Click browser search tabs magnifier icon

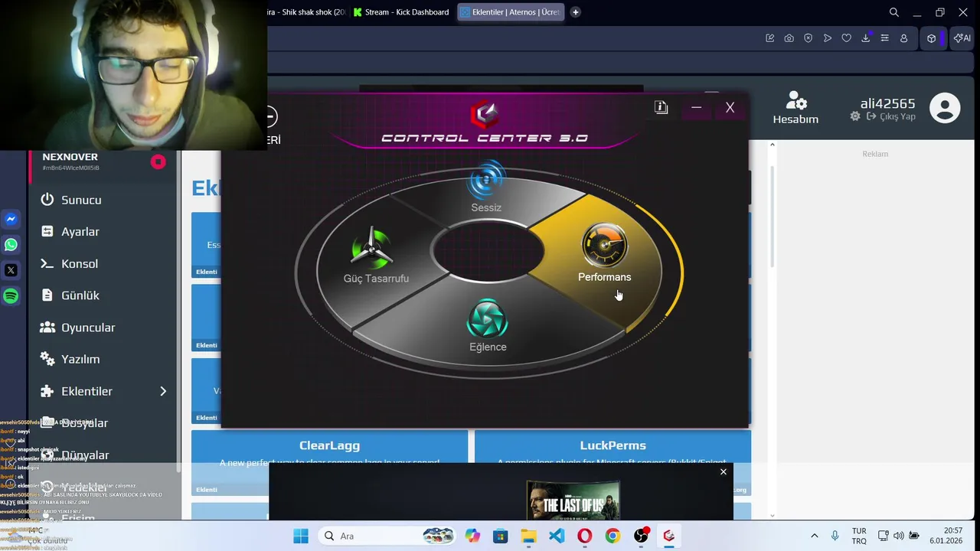coord(894,12)
